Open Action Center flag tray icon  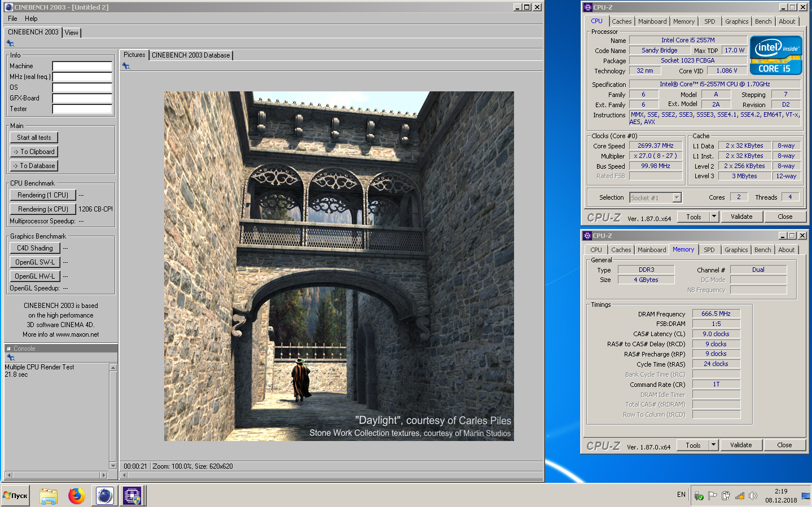(x=713, y=496)
